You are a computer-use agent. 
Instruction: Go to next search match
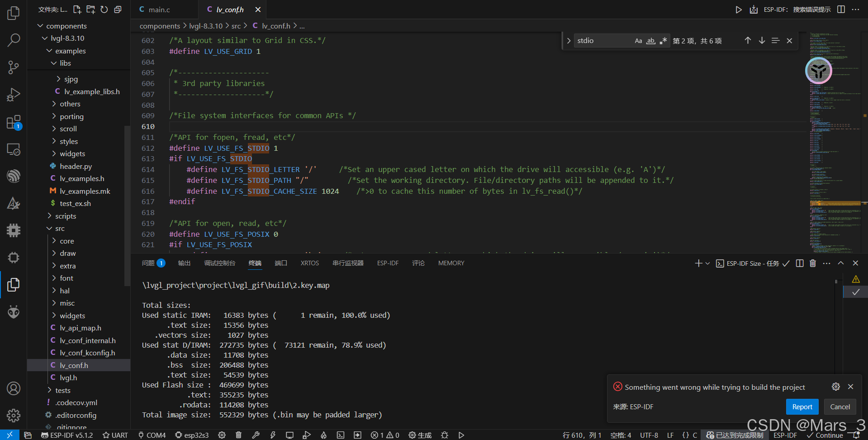click(762, 41)
